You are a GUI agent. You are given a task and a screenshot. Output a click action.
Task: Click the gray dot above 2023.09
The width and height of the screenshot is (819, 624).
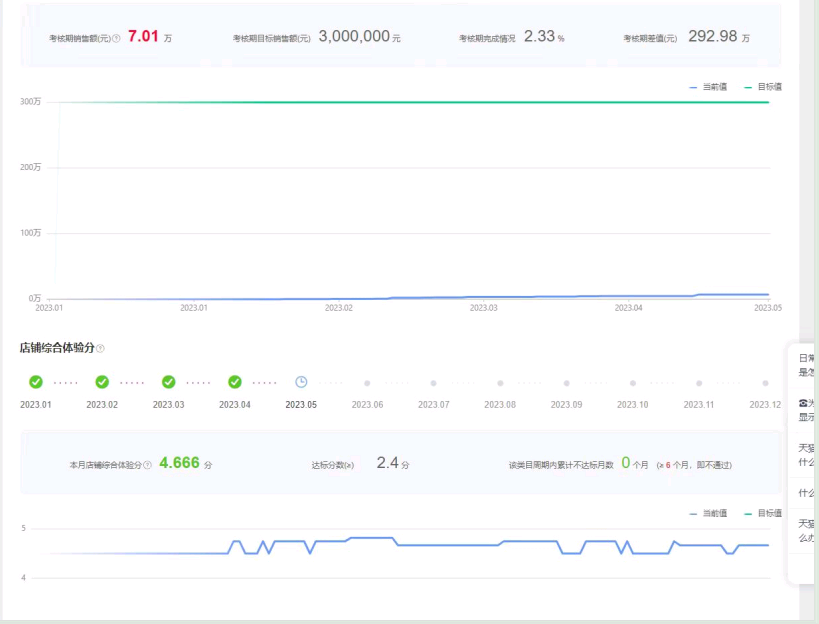(566, 383)
